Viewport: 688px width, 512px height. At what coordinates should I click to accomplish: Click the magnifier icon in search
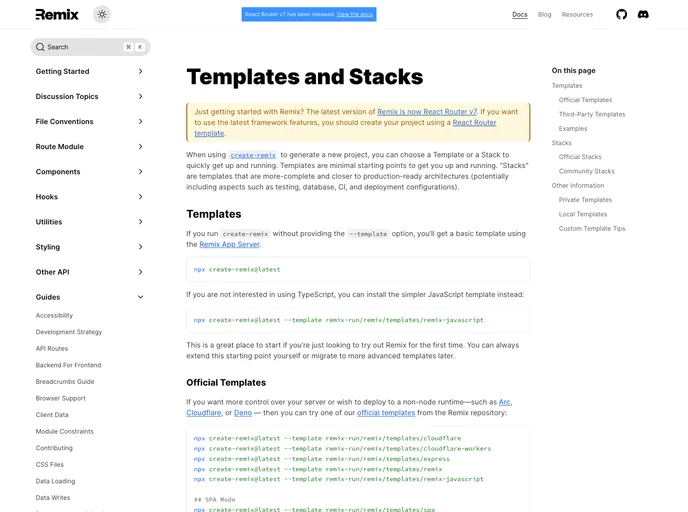click(40, 47)
